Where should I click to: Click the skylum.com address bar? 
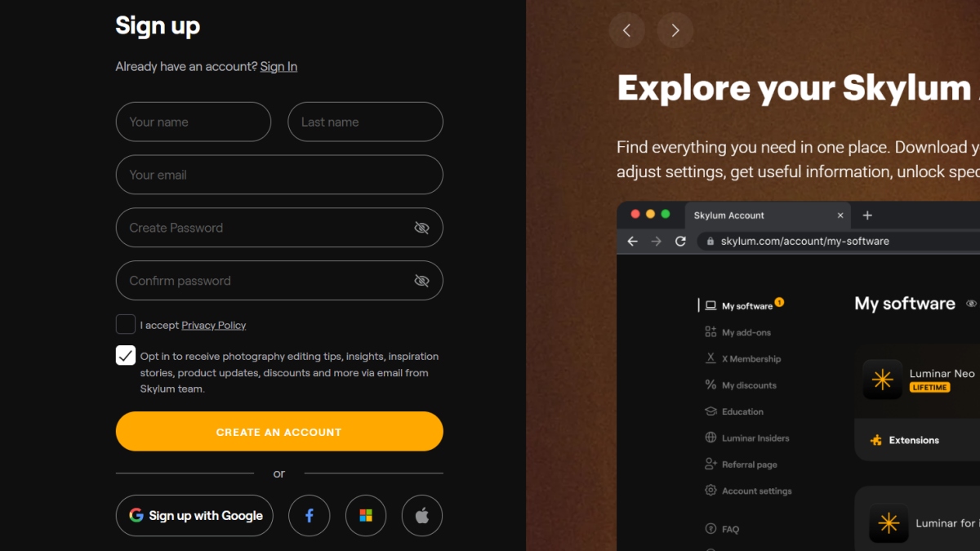coord(839,242)
